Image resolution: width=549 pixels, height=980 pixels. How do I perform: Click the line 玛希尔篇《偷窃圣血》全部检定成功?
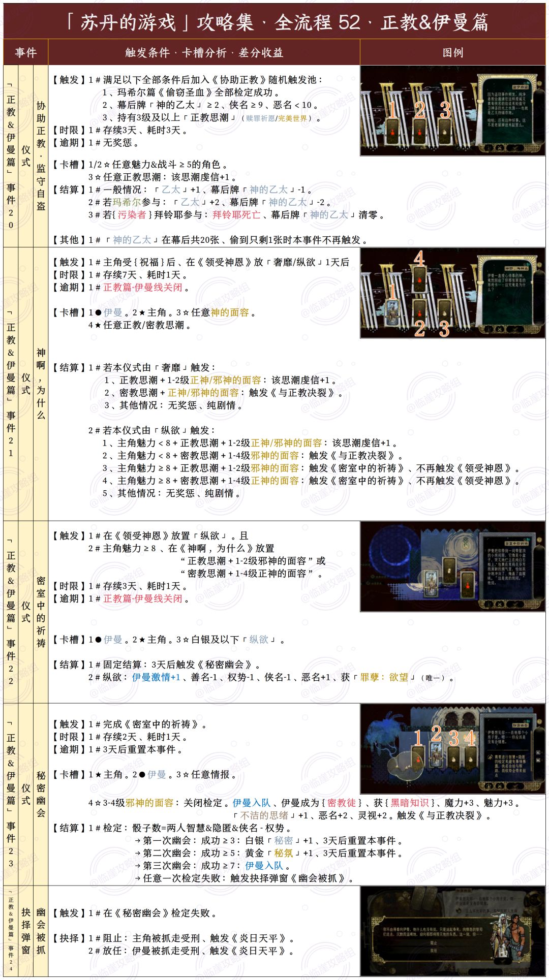(x=191, y=92)
